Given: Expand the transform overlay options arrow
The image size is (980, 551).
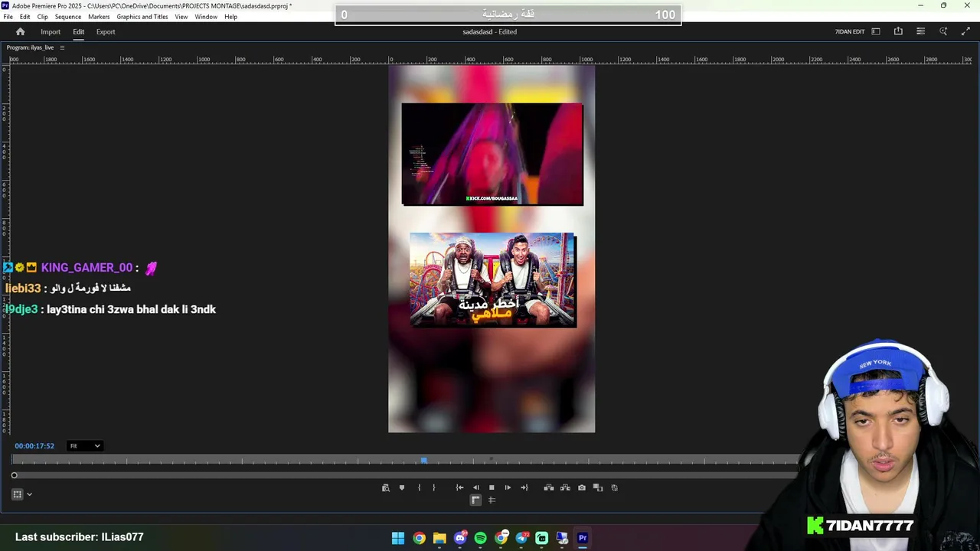Looking at the screenshot, I should 29,494.
